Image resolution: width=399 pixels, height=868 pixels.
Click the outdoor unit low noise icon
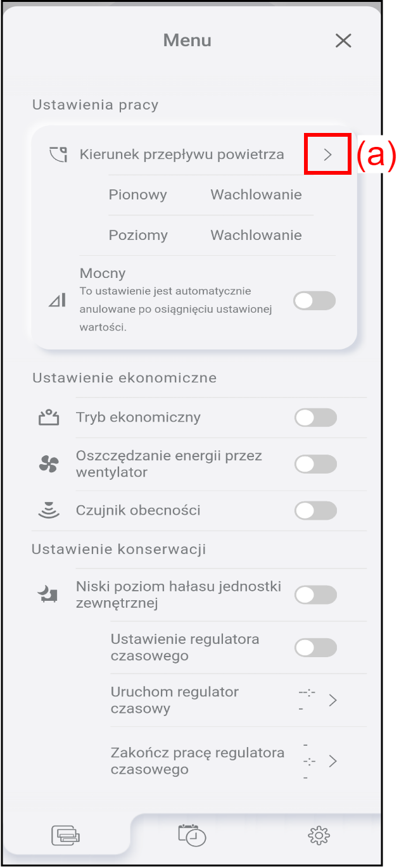48,594
